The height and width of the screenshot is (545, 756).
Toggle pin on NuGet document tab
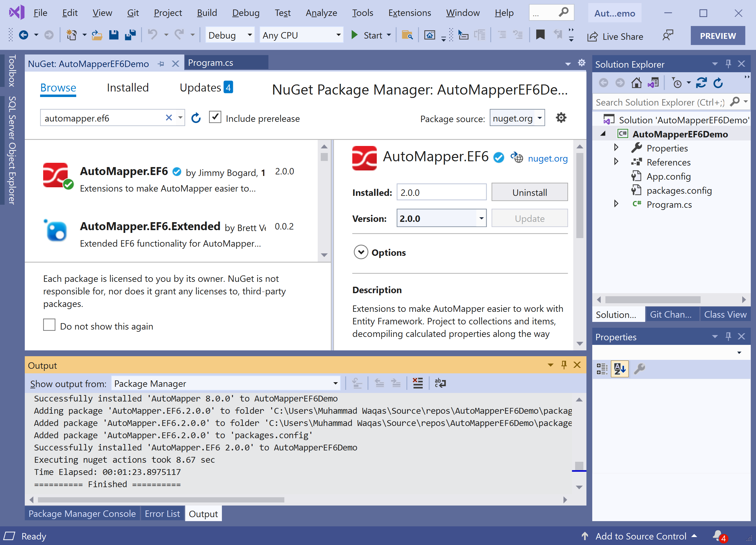pyautogui.click(x=161, y=64)
